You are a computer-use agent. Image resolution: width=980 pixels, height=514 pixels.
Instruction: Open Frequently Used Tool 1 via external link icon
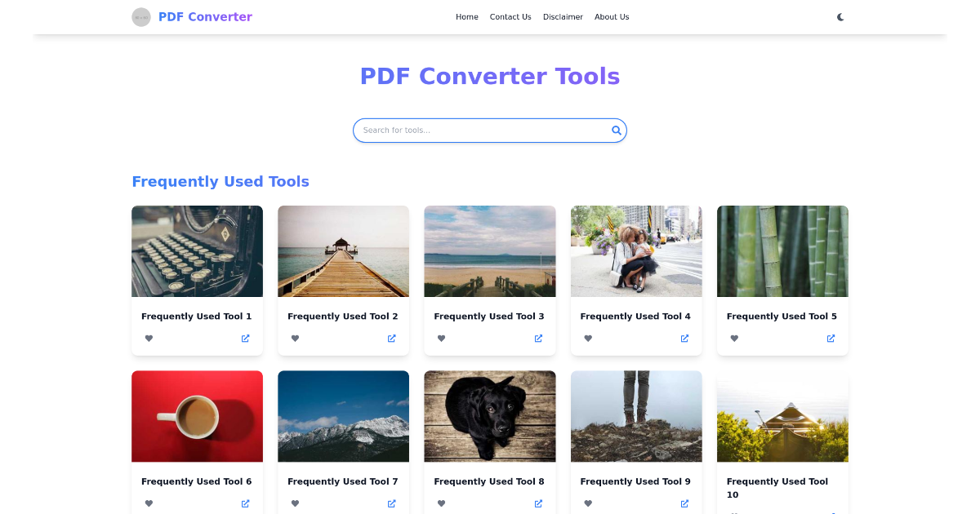point(244,338)
